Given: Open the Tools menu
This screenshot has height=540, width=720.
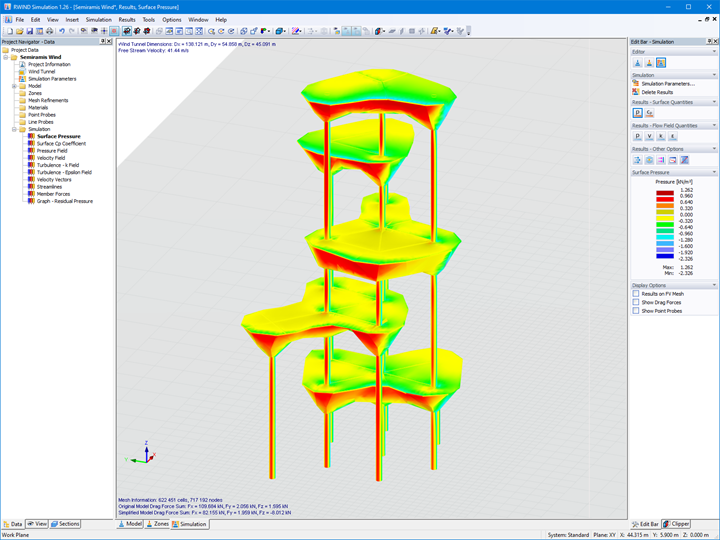Looking at the screenshot, I should pos(149,20).
